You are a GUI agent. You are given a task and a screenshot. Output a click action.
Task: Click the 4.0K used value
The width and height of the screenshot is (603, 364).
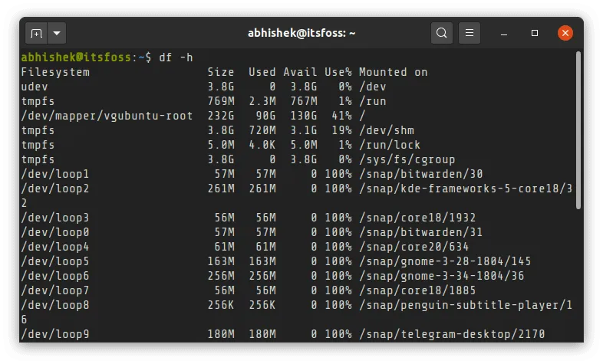click(262, 145)
